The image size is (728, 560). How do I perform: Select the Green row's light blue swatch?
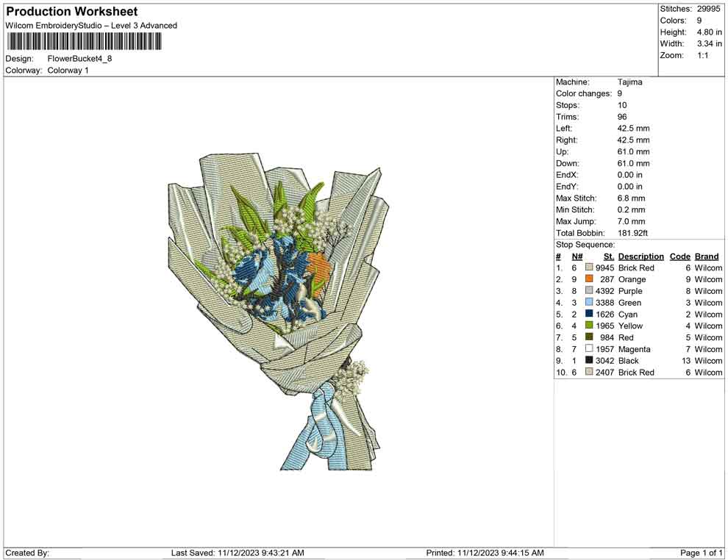pos(589,303)
